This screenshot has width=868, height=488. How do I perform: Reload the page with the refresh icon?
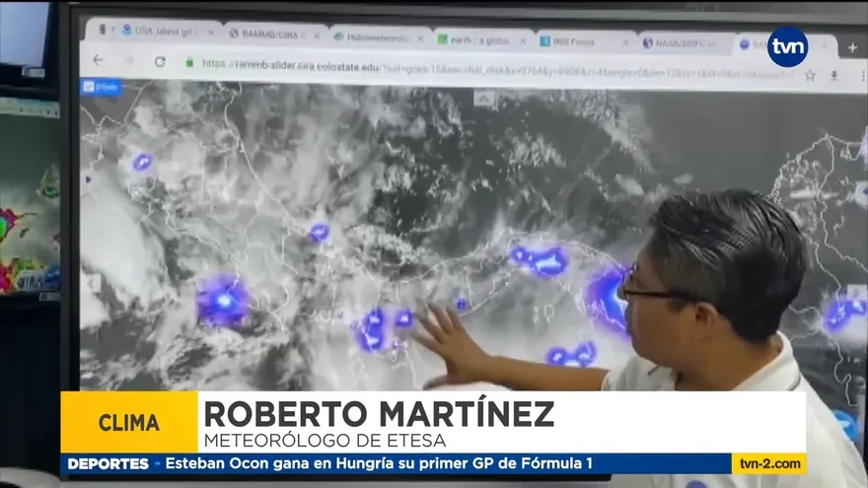pos(160,61)
